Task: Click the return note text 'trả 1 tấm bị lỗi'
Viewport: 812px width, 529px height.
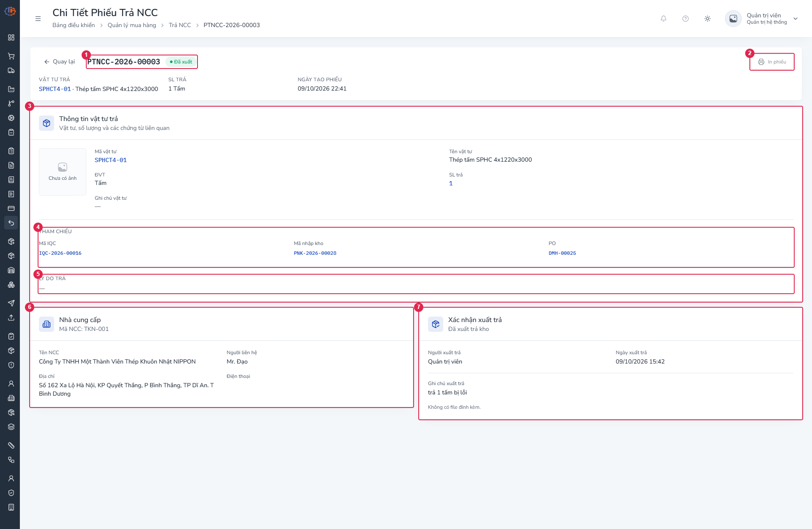Action: pyautogui.click(x=447, y=393)
